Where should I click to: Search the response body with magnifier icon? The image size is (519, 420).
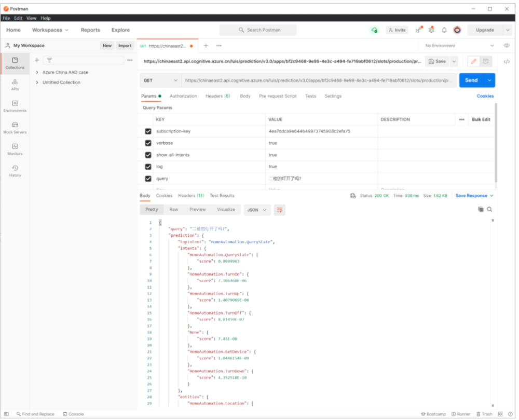coord(489,209)
